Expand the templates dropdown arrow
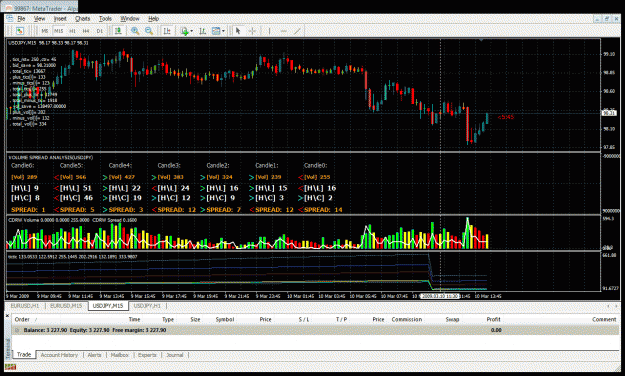 click(223, 31)
